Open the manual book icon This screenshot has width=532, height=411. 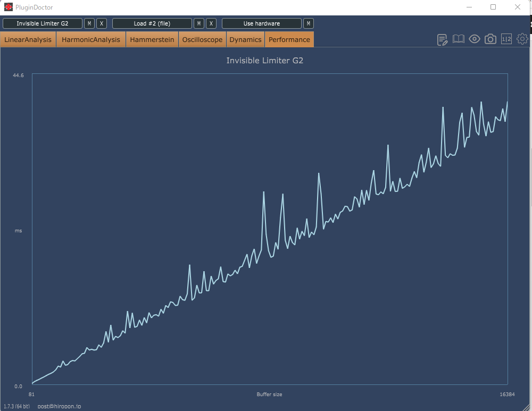tap(459, 39)
